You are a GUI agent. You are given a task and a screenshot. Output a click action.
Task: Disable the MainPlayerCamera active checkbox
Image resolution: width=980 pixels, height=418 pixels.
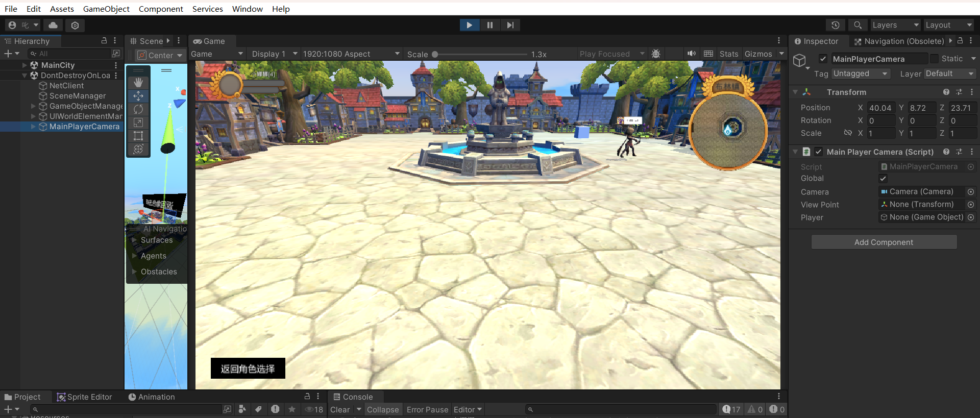pos(823,59)
